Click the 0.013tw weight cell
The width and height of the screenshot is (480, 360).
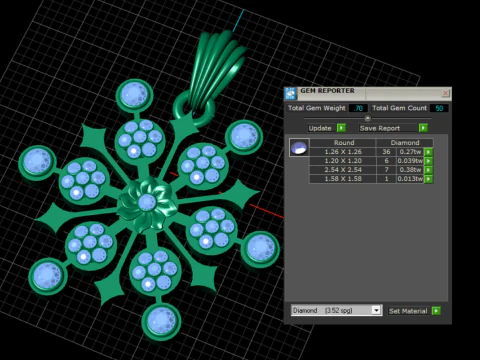coord(410,179)
